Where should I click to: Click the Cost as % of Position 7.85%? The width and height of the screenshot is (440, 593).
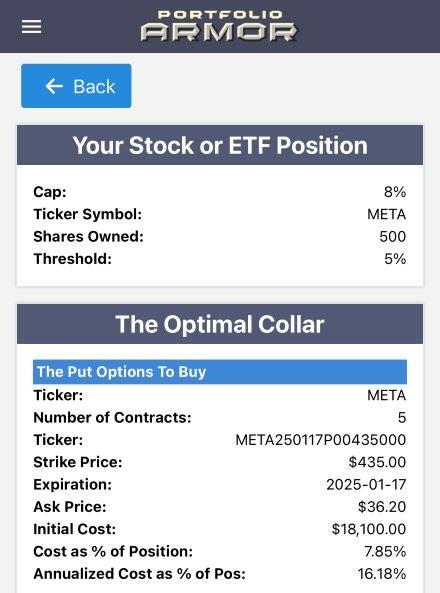385,551
